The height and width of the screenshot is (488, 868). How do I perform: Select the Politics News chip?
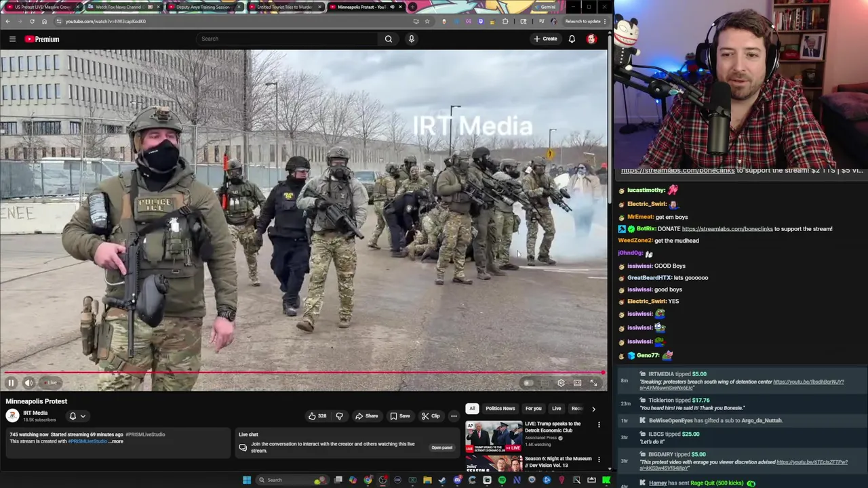click(500, 409)
